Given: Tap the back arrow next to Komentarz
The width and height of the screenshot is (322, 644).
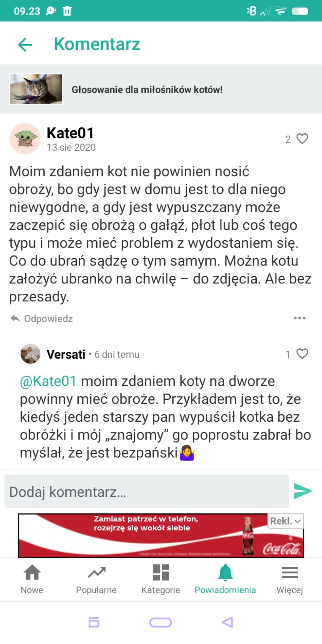Looking at the screenshot, I should [x=25, y=45].
